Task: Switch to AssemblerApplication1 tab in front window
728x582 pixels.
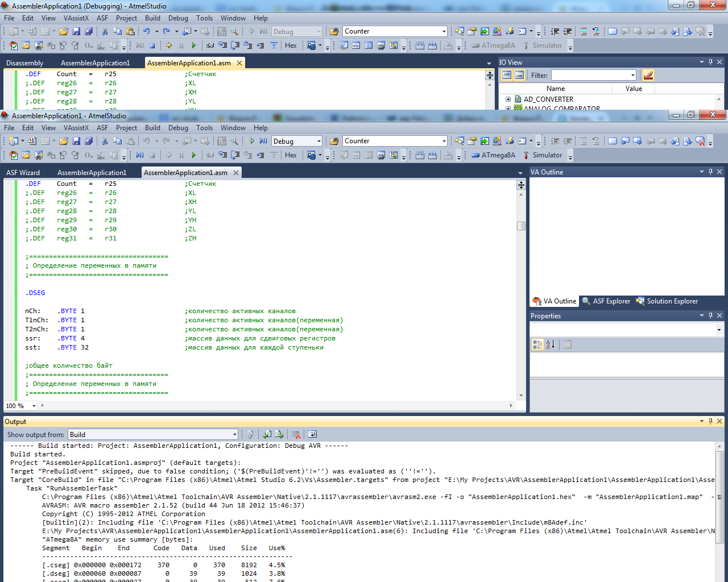Action: coord(92,173)
